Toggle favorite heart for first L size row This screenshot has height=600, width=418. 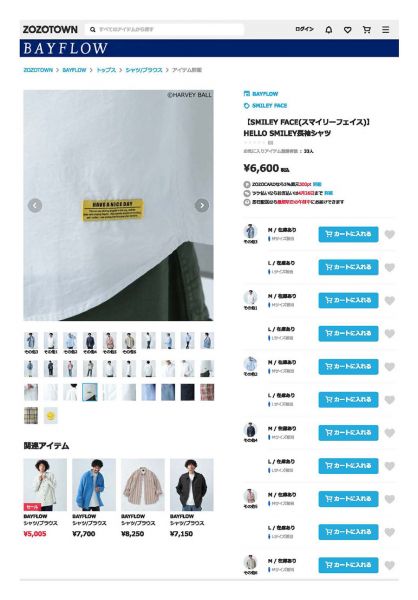[x=389, y=267]
